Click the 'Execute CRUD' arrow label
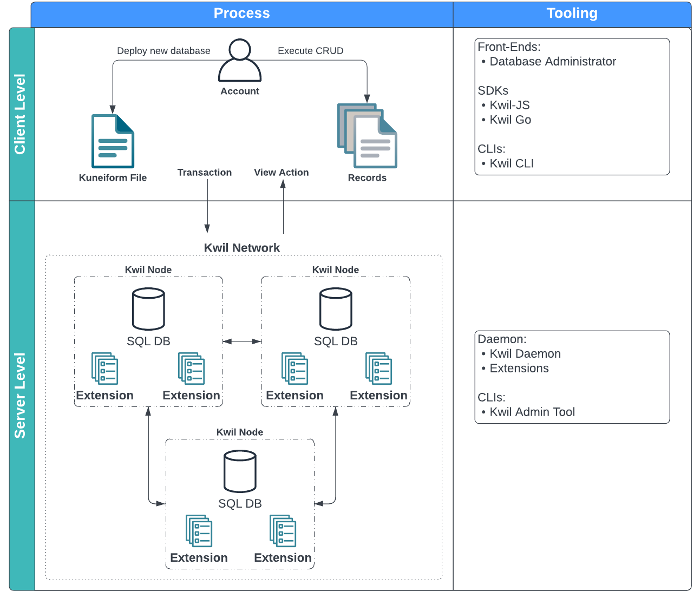Screen dimensions: 700x598 click(x=311, y=51)
